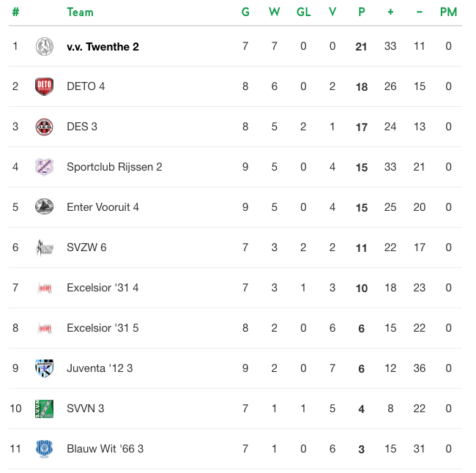This screenshot has height=473, width=476.
Task: Open the DES 3 round club badge
Action: click(45, 127)
